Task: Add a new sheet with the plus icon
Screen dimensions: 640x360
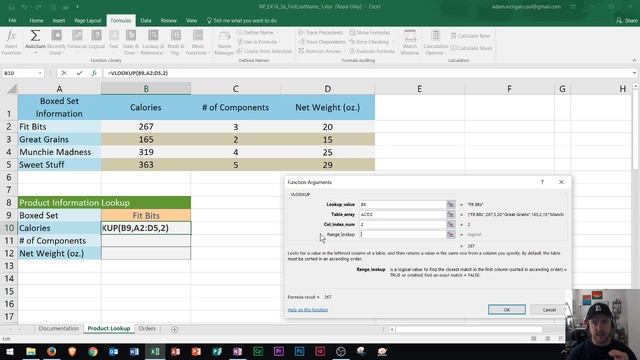Action: tap(174, 329)
